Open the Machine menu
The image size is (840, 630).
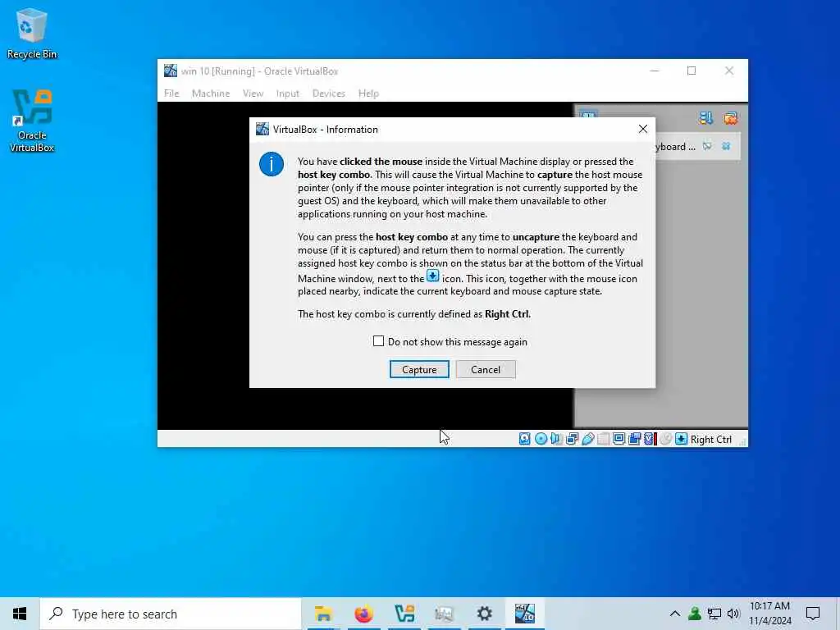click(x=211, y=94)
